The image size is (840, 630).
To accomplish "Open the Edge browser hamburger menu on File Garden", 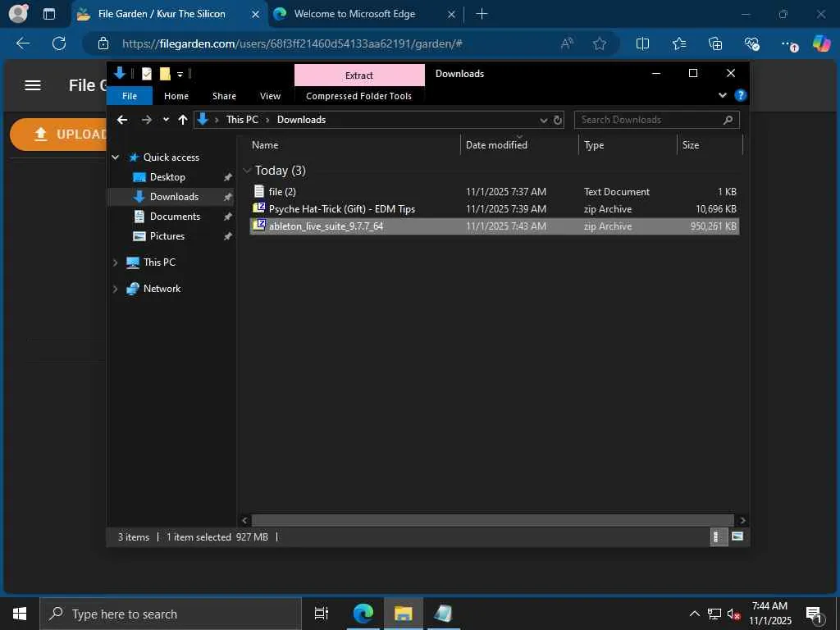I will coord(33,85).
